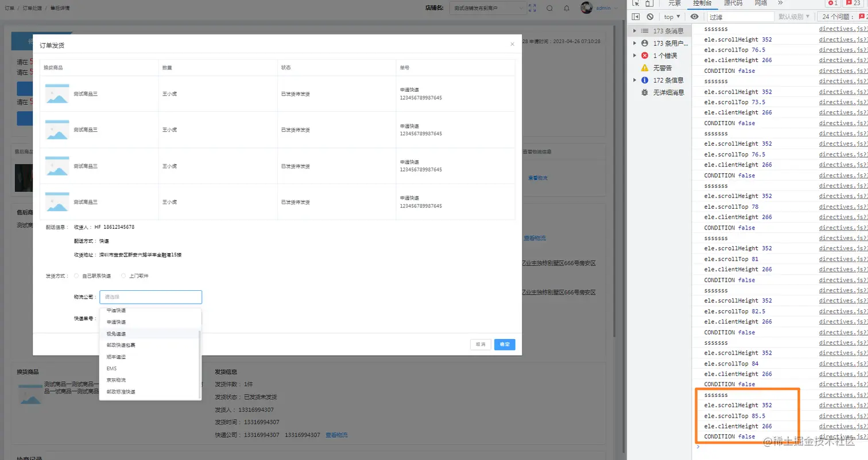Go to 订单 in the breadcrumb
This screenshot has height=460, width=868.
[10, 8]
